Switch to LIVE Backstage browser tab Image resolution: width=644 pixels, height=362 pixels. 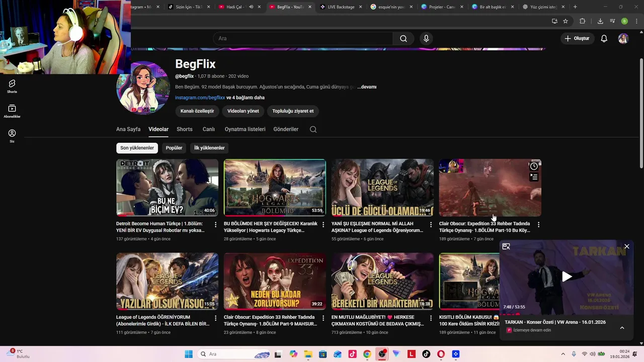(341, 7)
